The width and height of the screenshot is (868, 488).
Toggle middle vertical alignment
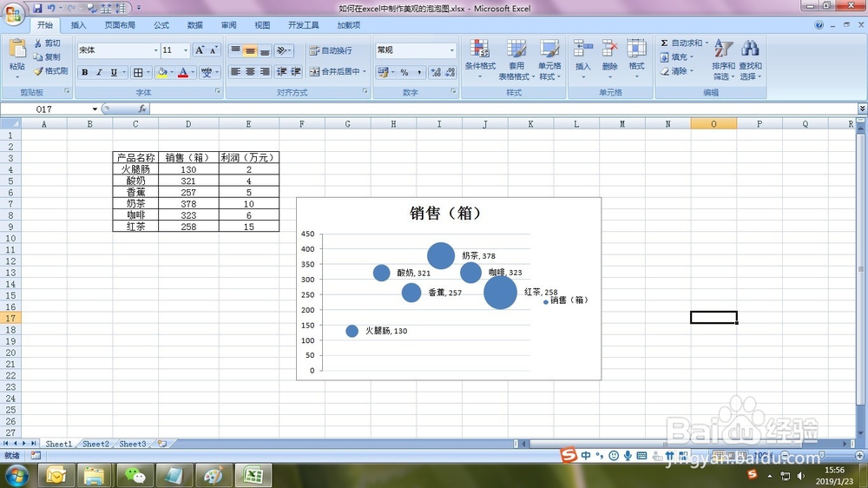250,50
